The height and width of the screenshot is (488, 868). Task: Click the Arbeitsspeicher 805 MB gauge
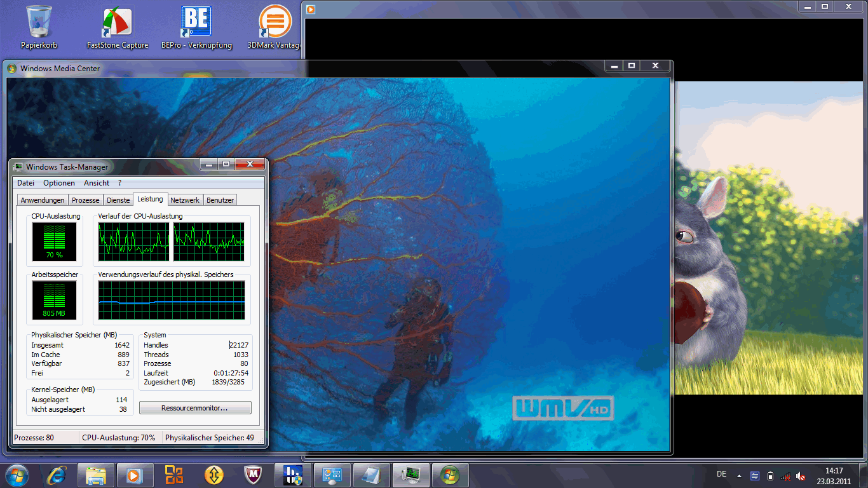pyautogui.click(x=54, y=301)
